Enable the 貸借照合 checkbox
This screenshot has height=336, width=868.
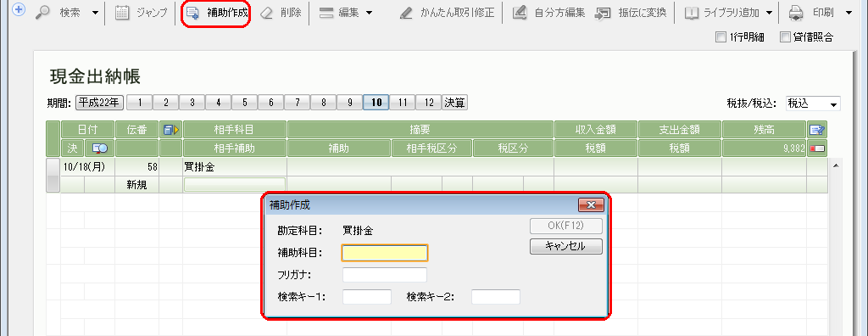pos(784,37)
